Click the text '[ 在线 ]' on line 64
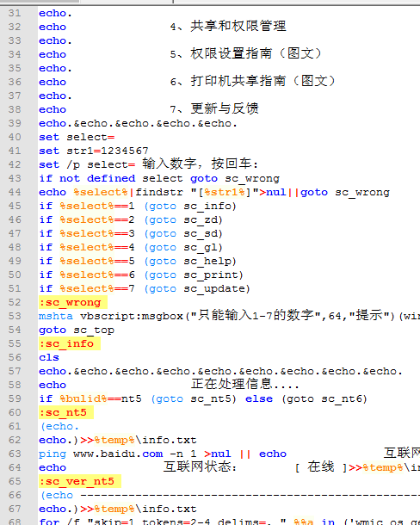420x525 pixels. pyautogui.click(x=321, y=467)
